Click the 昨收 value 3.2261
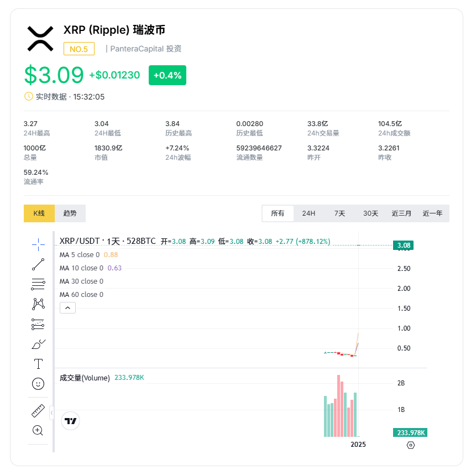476x475 pixels. click(x=389, y=148)
